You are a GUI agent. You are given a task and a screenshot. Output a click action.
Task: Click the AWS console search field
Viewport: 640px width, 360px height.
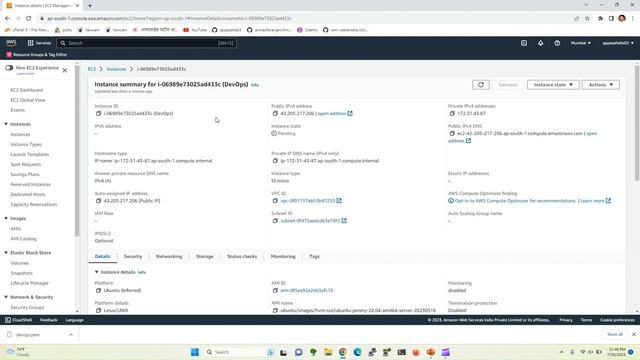click(x=147, y=43)
